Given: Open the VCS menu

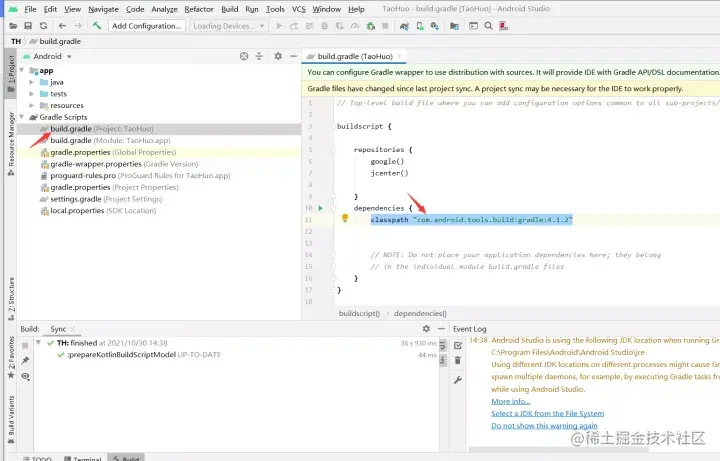Looking at the screenshot, I should pos(299,9).
